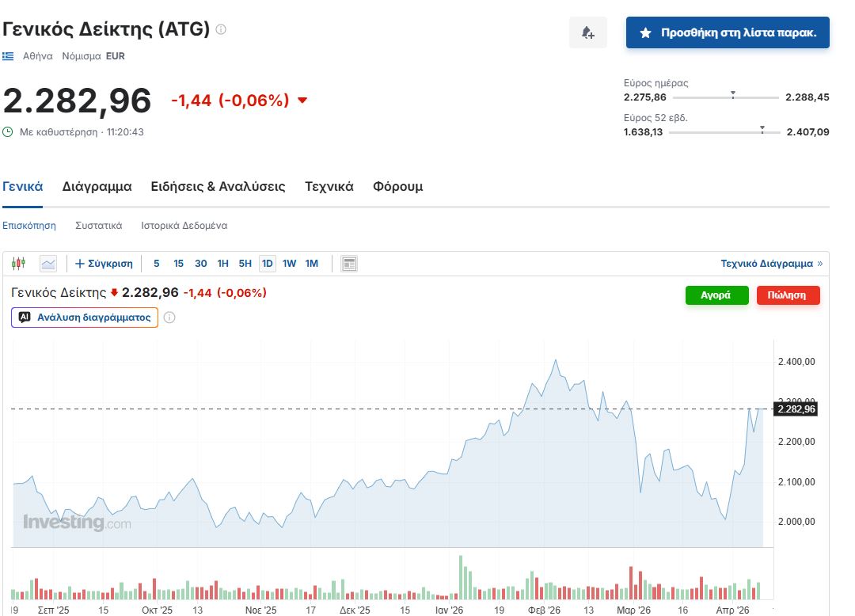Add index to watchlist with star button
Screen dimensions: 855x616
point(727,32)
